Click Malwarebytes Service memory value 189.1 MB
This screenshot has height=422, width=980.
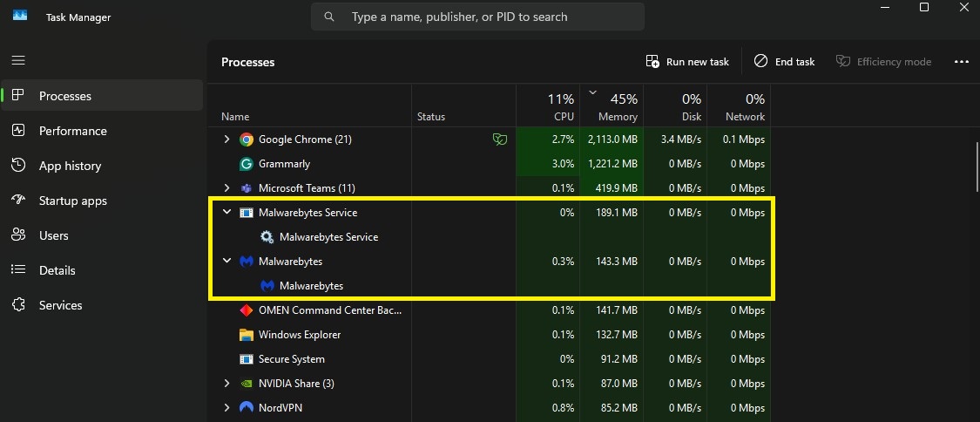[617, 213]
